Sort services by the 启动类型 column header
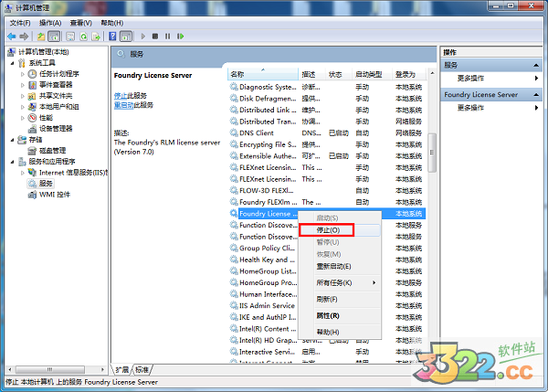Screen dimensions: 548x392 click(x=372, y=75)
